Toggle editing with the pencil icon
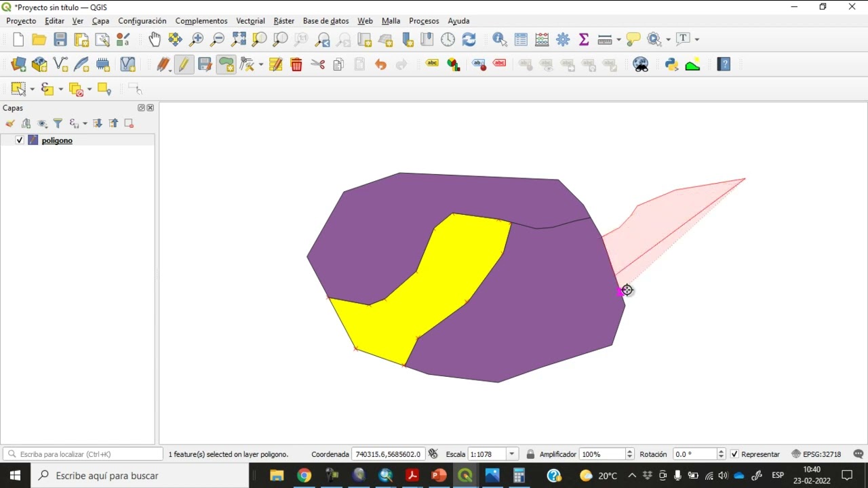 [184, 64]
